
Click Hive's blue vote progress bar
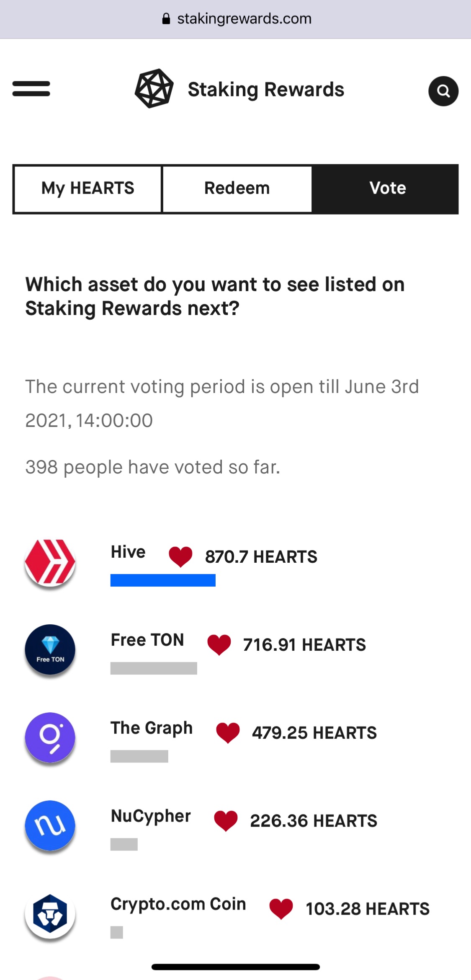click(163, 580)
